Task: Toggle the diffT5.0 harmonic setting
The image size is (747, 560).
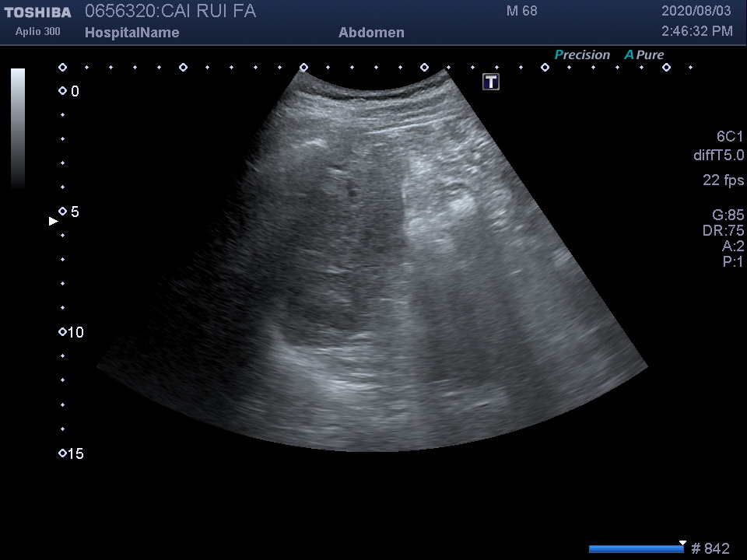Action: click(718, 156)
